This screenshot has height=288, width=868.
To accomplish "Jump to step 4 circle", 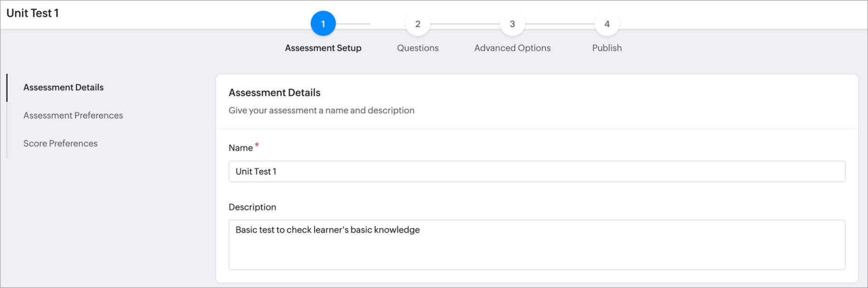I will [x=607, y=24].
